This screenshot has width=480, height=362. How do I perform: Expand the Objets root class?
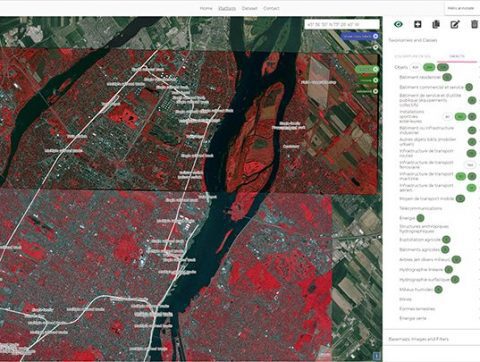point(401,67)
